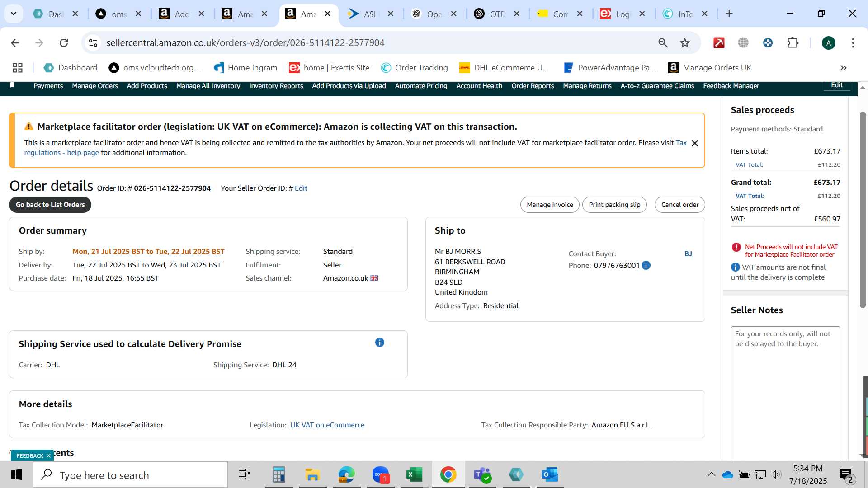868x488 pixels.
Task: Click the Delivery Promise info icon
Action: click(380, 343)
